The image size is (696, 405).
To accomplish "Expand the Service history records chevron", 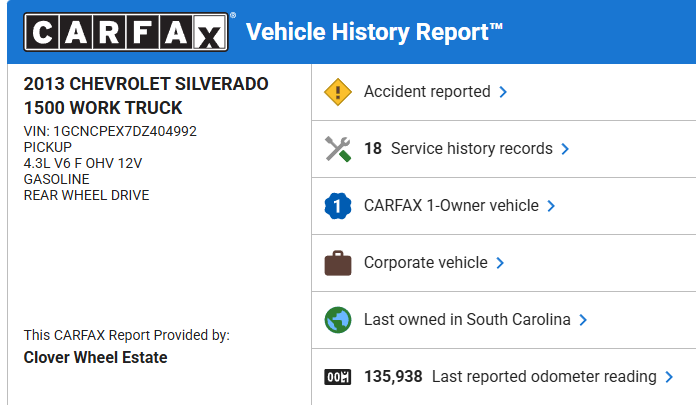I will coord(565,149).
